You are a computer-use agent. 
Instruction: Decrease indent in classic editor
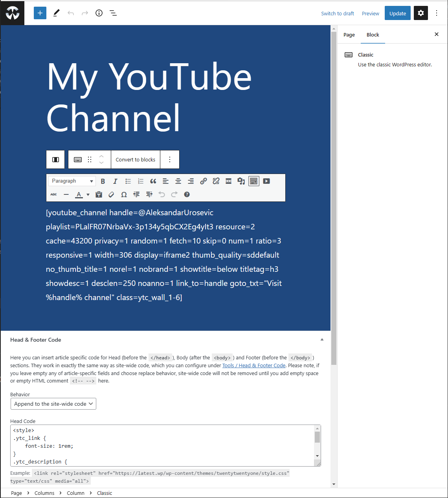pyautogui.click(x=137, y=194)
